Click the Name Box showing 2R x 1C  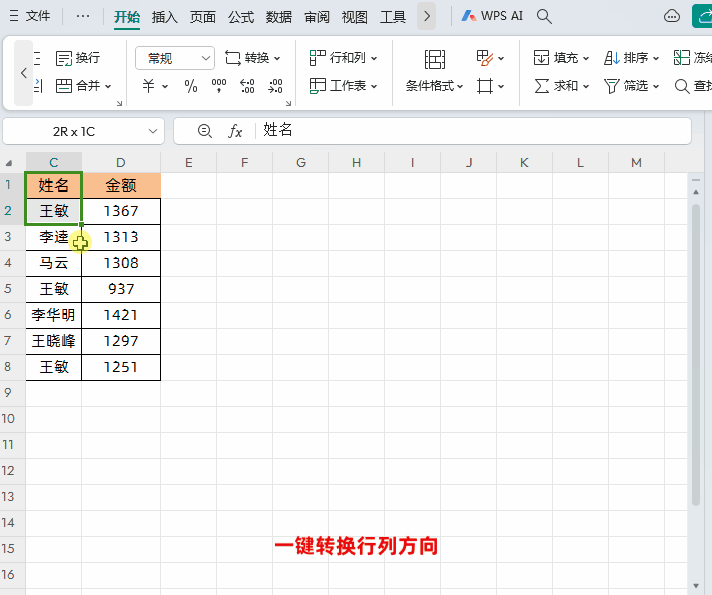coord(74,132)
